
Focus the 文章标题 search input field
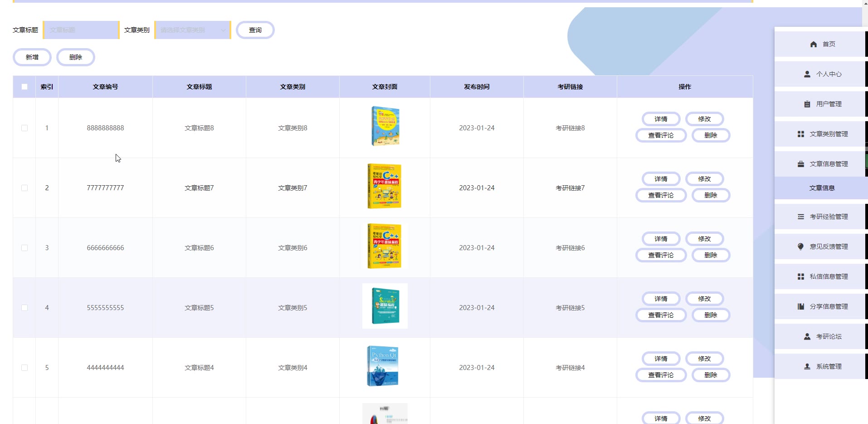click(81, 30)
